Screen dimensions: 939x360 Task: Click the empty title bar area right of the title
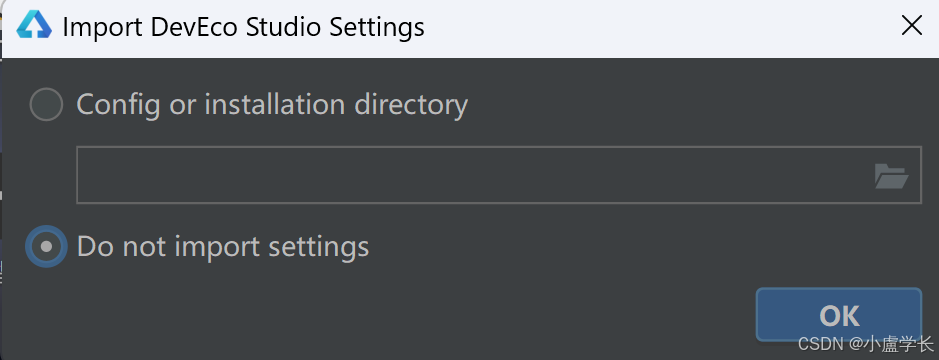[x=659, y=28]
